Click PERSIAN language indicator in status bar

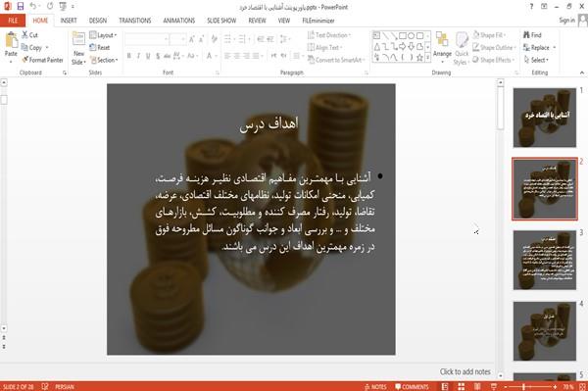pyautogui.click(x=65, y=386)
